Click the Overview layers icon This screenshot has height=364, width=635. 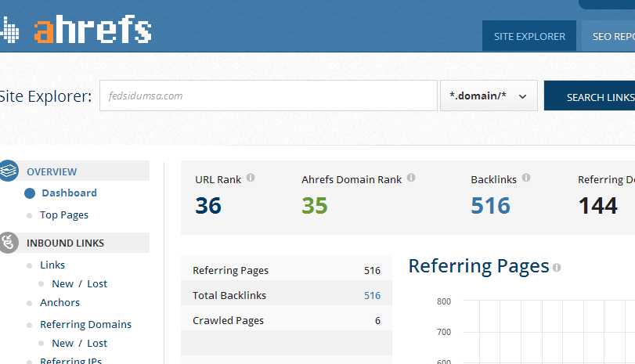click(x=9, y=171)
